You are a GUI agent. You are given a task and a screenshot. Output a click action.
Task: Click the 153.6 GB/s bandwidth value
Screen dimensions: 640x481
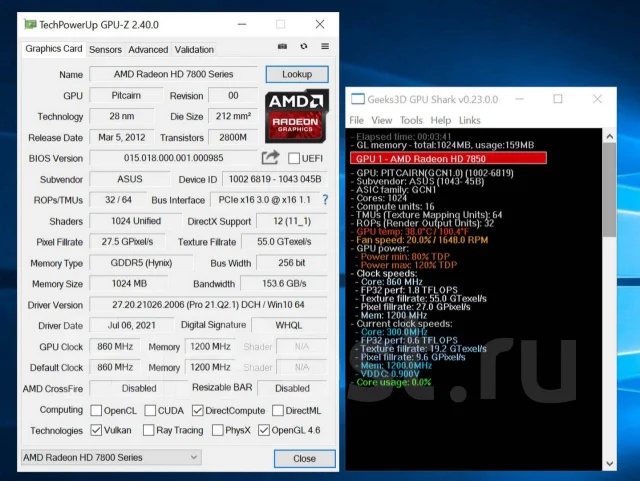click(284, 284)
